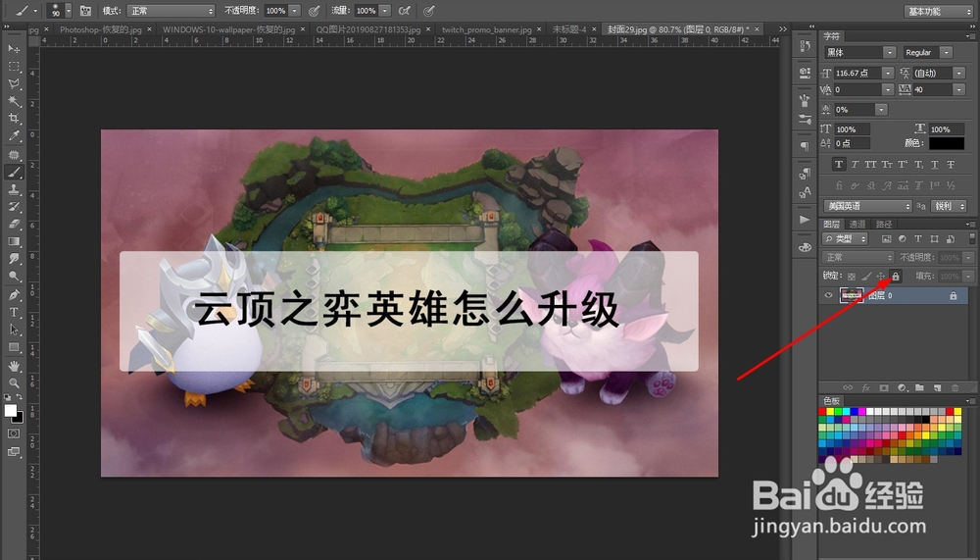980x560 pixels.
Task: Add a layer style with fx icon
Action: coord(865,388)
